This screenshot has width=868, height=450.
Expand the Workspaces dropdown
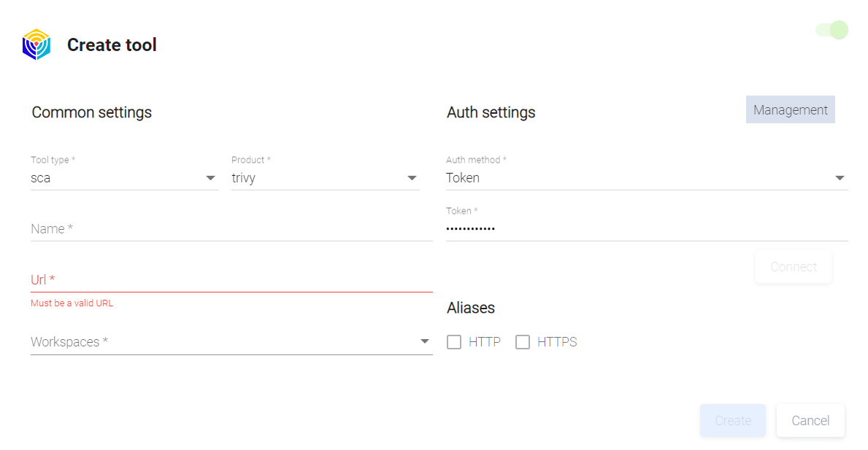click(x=231, y=342)
